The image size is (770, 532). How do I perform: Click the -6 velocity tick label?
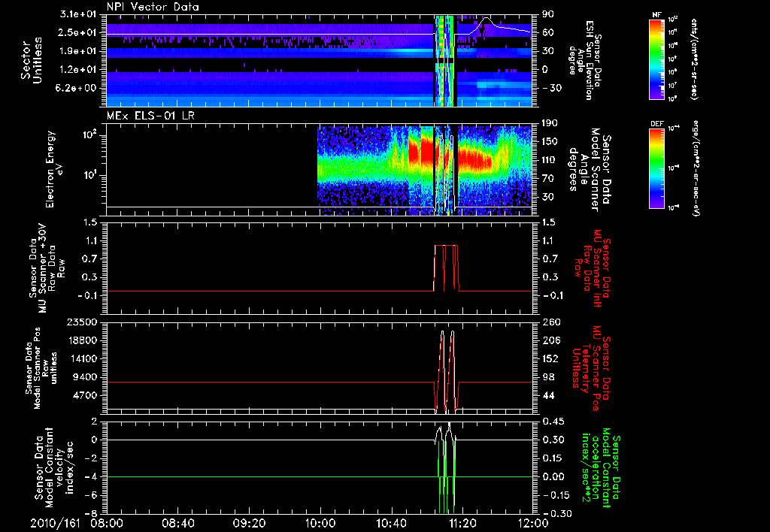(92, 495)
